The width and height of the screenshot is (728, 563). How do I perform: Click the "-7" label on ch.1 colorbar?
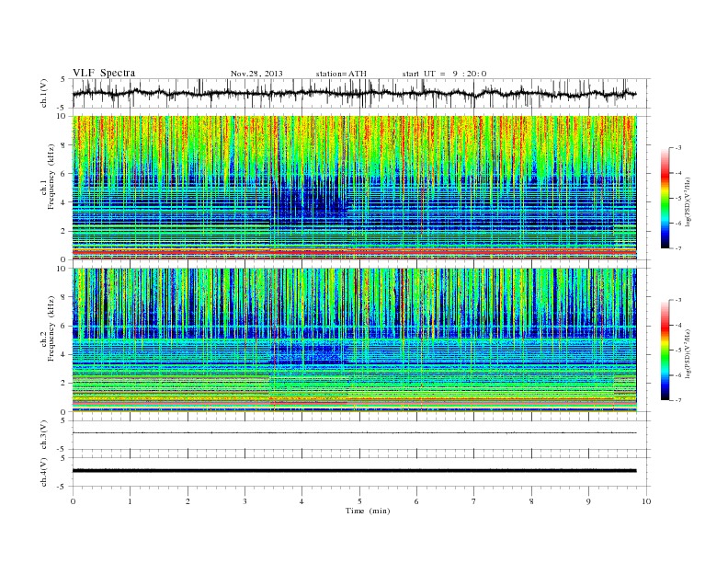click(x=678, y=248)
